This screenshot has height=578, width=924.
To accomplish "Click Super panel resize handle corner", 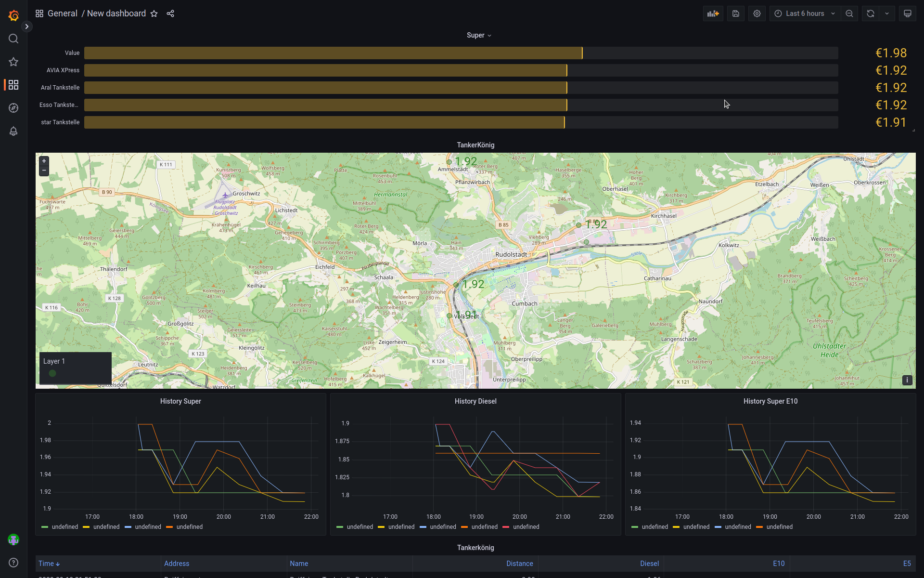I will pos(913,130).
